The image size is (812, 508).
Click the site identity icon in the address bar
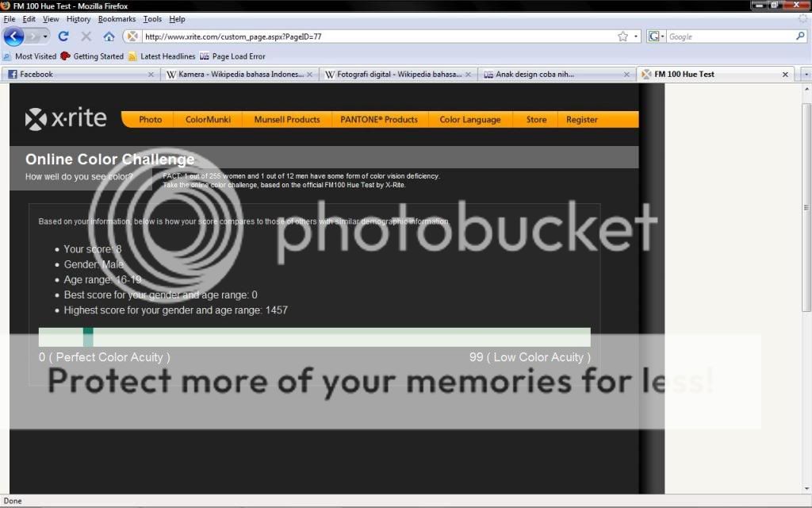point(132,37)
